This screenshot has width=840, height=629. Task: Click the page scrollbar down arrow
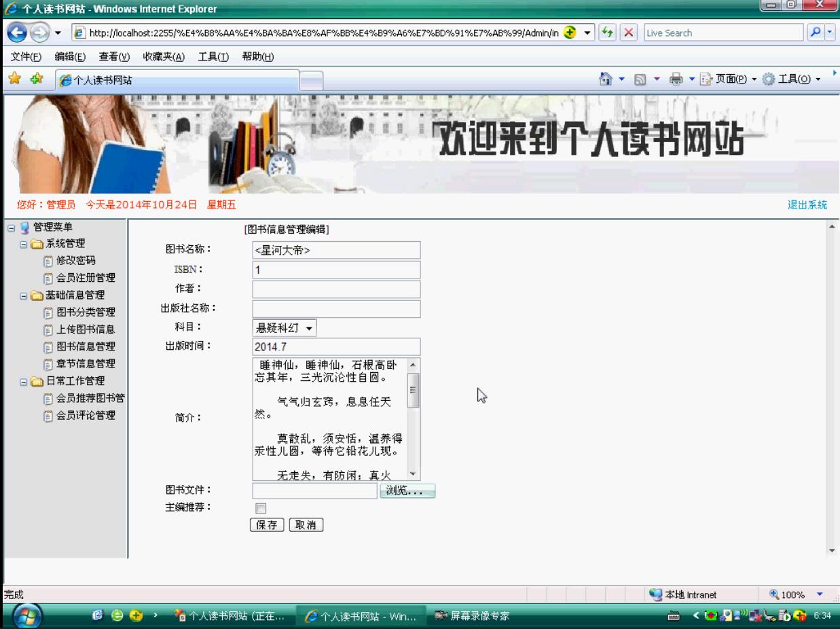point(833,551)
